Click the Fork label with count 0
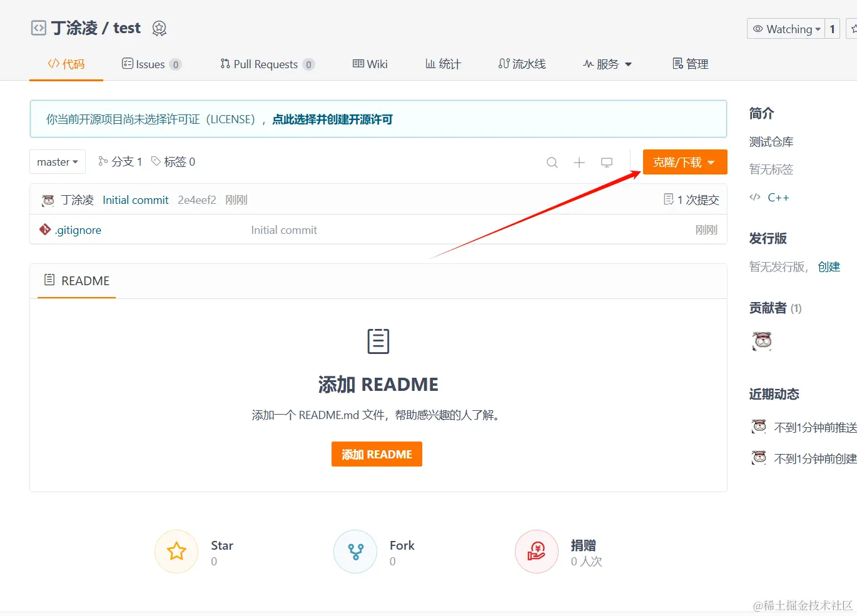The image size is (857, 616). (402, 553)
